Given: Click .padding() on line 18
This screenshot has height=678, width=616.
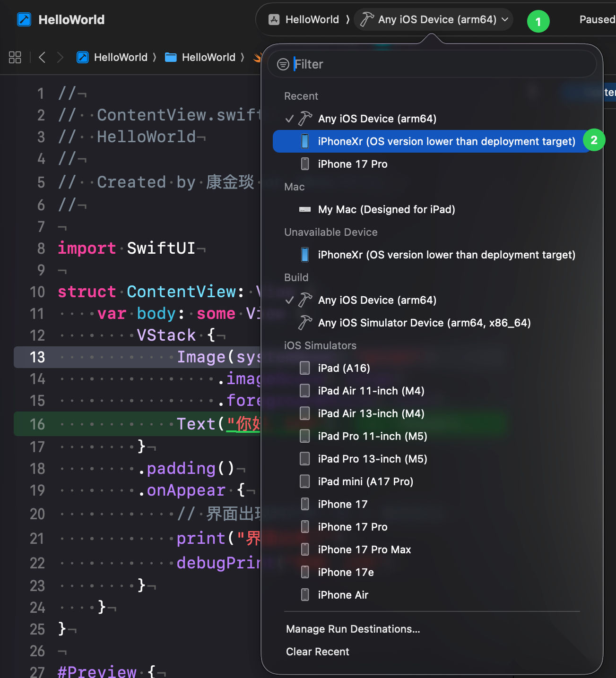Looking at the screenshot, I should coord(186,468).
